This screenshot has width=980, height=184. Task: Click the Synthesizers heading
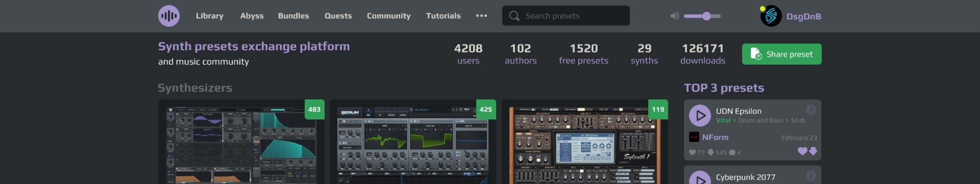(x=195, y=88)
